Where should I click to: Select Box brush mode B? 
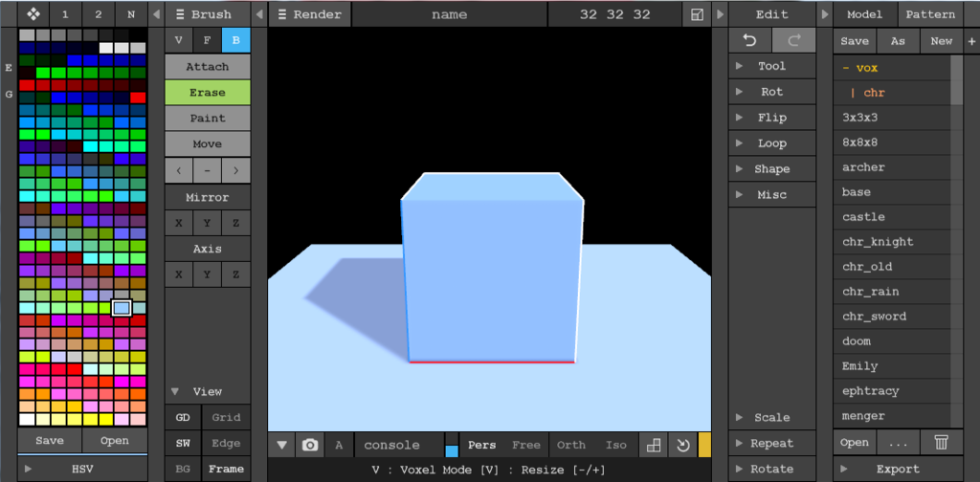[235, 40]
